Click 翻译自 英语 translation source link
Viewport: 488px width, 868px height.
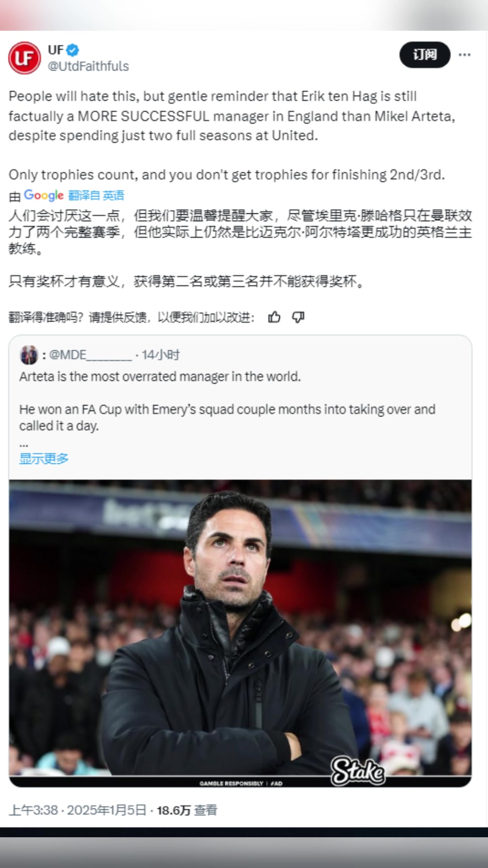[x=96, y=195]
